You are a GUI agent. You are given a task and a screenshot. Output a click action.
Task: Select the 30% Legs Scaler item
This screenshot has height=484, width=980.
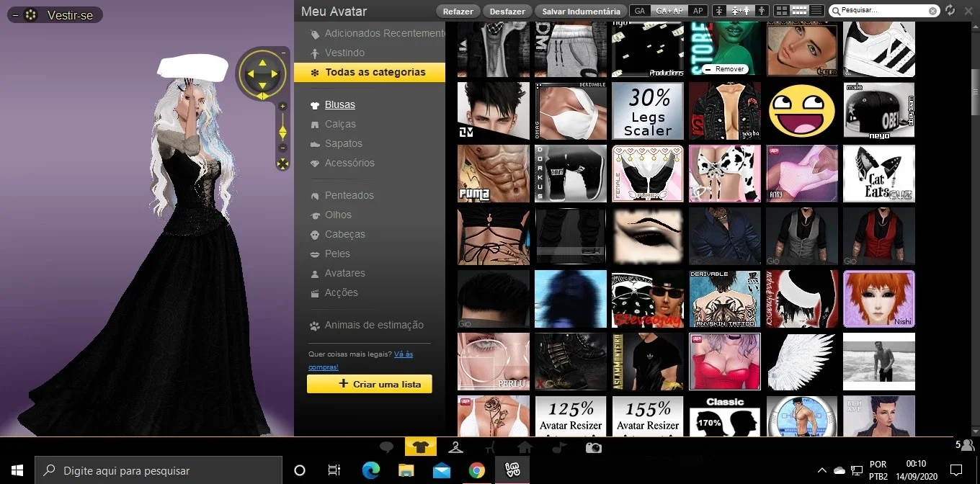click(x=648, y=112)
